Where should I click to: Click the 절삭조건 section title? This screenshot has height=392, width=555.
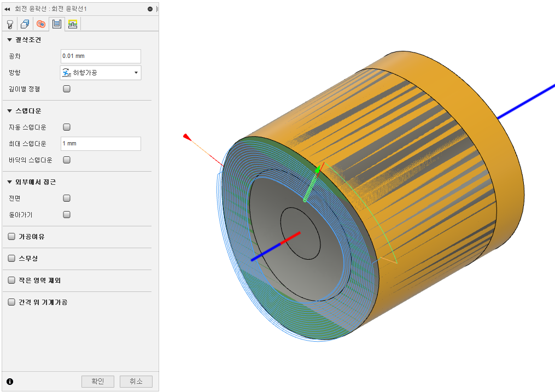pos(28,40)
